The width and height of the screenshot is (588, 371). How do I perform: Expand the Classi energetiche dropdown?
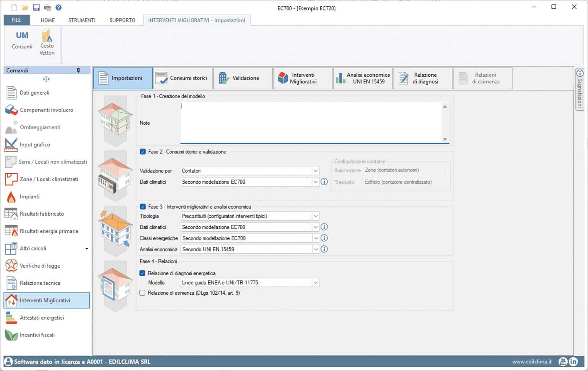pos(315,238)
